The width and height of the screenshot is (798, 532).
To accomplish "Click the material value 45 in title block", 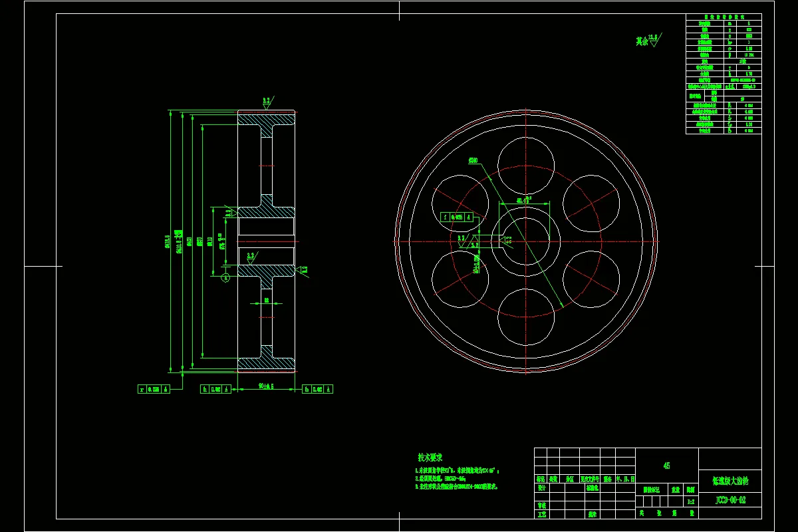I will 667,466.
